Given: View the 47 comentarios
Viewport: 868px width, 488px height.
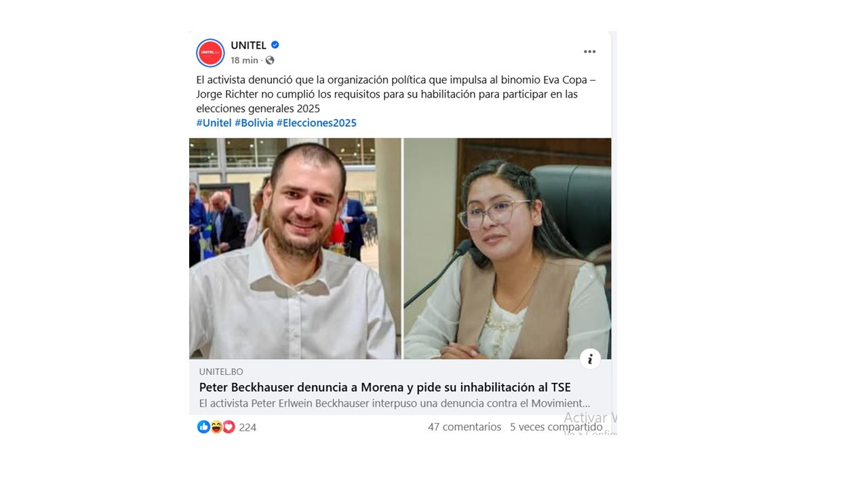Looking at the screenshot, I should coord(465,427).
